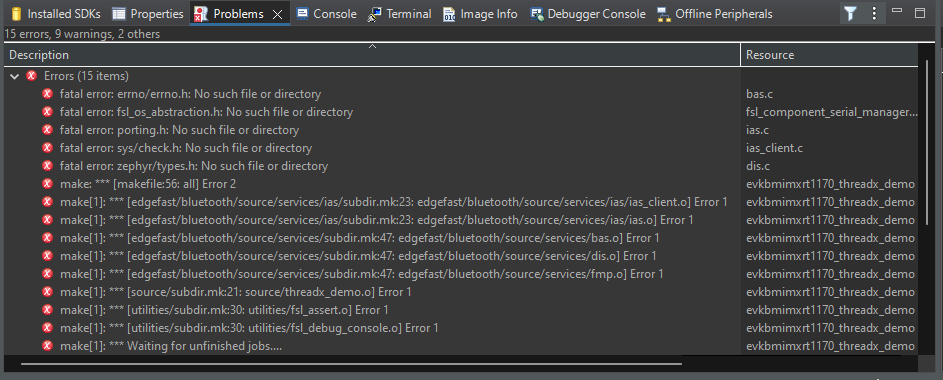Select the fsl_debug_console.o Error 1 row

[x=461, y=328]
